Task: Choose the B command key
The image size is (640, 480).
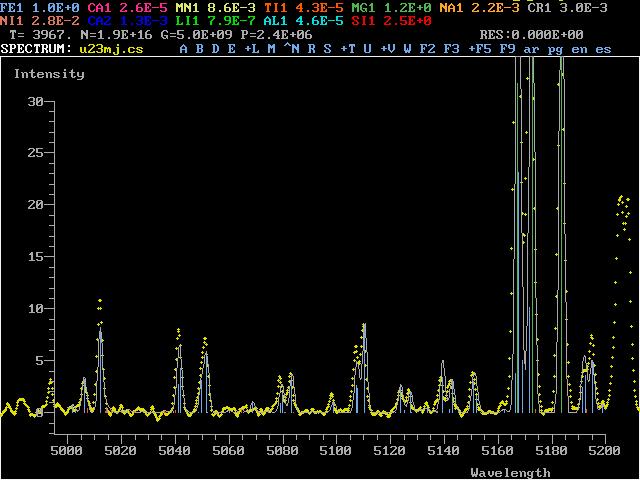Action: click(x=200, y=49)
